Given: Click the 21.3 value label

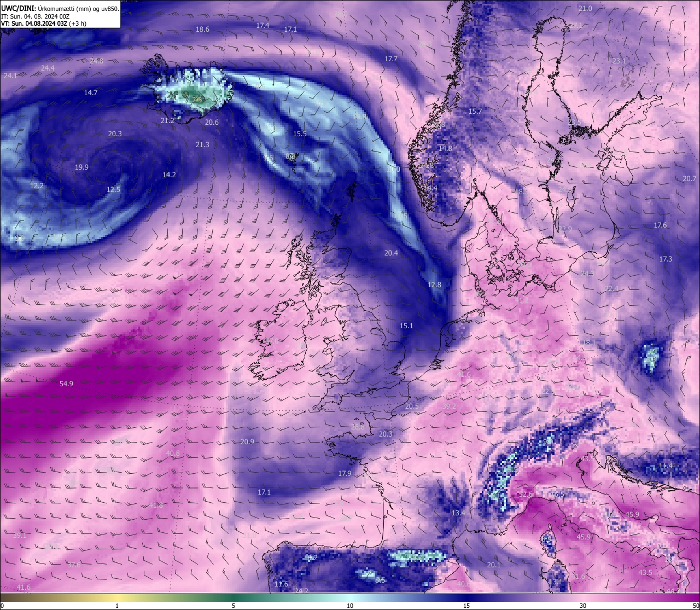Looking at the screenshot, I should (x=202, y=145).
